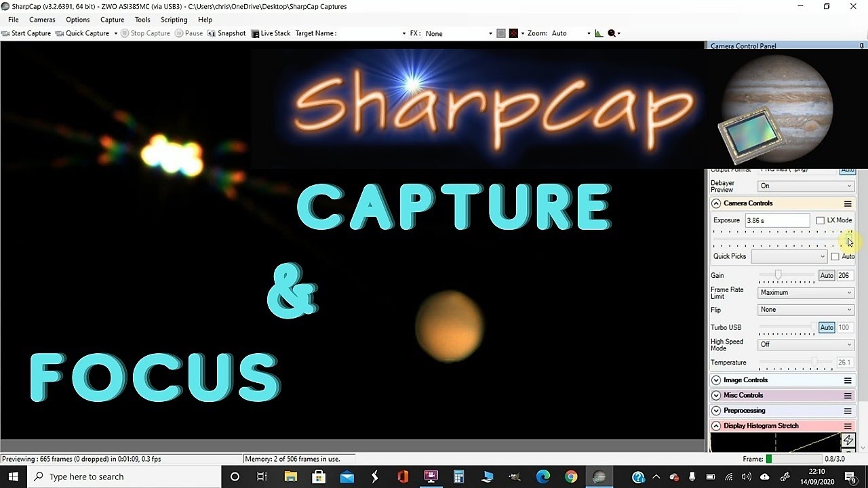This screenshot has width=868, height=488.
Task: Click the red reticule overlay icon
Action: pyautogui.click(x=513, y=33)
